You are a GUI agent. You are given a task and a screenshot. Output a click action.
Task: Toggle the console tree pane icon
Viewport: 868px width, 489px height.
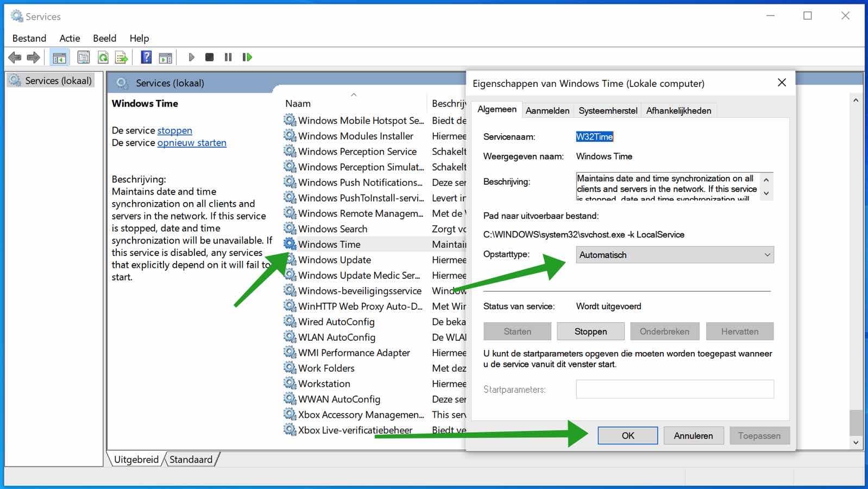pos(59,57)
